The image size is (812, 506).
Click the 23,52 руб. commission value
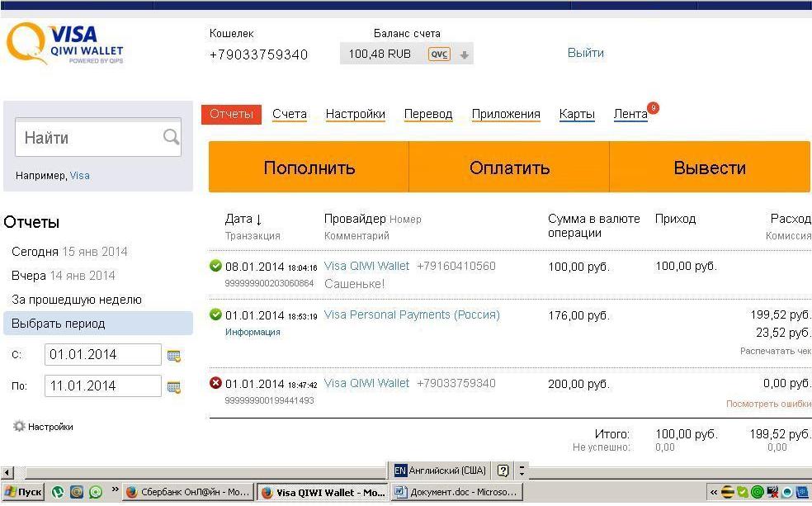click(783, 332)
